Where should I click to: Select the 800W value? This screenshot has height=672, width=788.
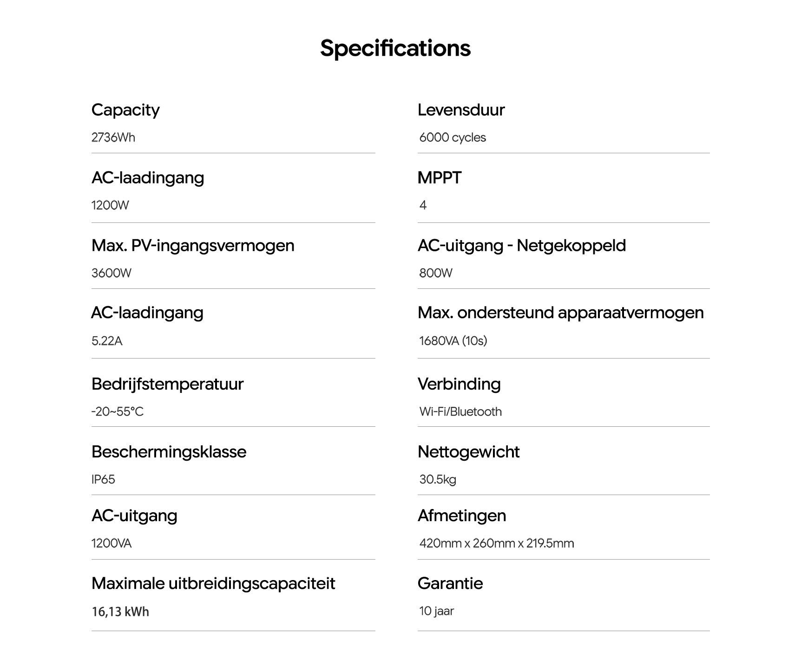pos(436,273)
